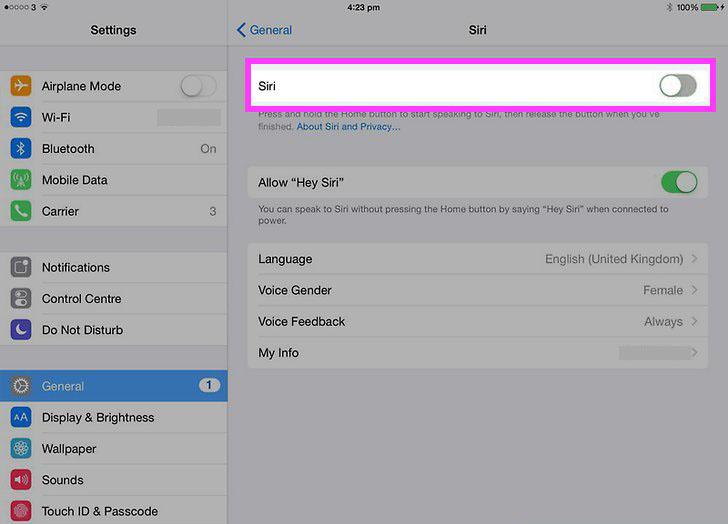Tap the Carrier label

(60, 211)
